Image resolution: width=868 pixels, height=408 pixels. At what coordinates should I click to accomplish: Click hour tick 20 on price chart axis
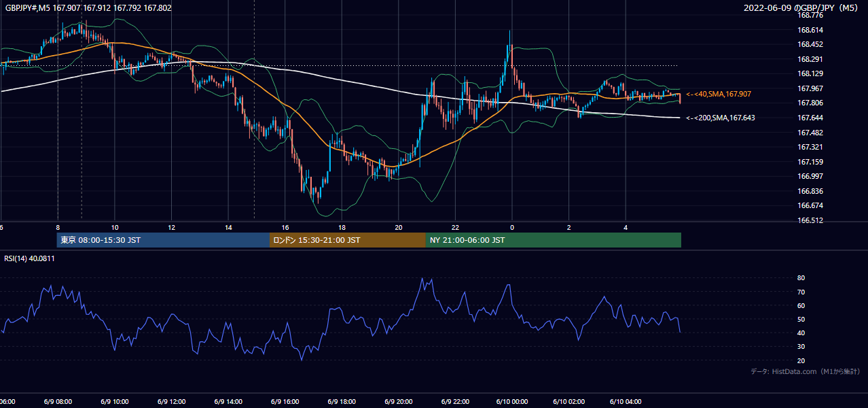tap(399, 227)
